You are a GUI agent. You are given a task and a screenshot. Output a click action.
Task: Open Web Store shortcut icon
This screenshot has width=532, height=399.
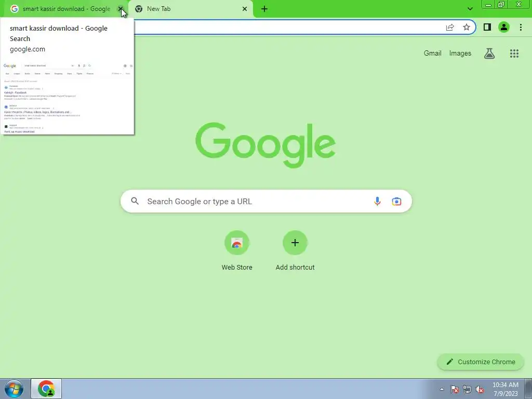coord(237,243)
